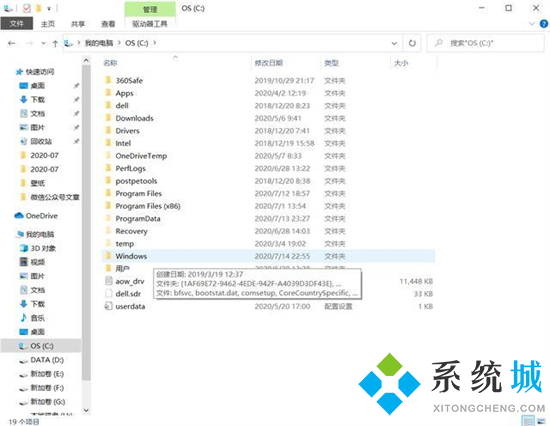This screenshot has height=426, width=550.
Task: Click the Back navigation arrow
Action: click(12, 43)
